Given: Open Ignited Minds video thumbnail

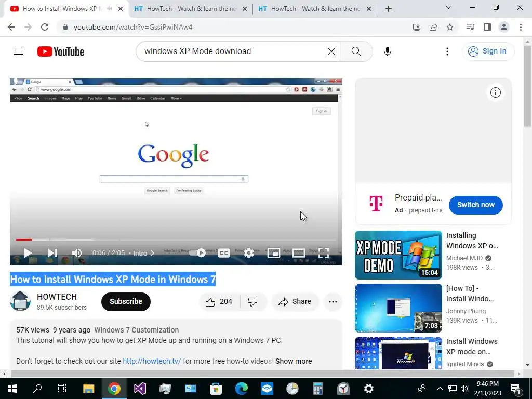Looking at the screenshot, I should [x=398, y=353].
